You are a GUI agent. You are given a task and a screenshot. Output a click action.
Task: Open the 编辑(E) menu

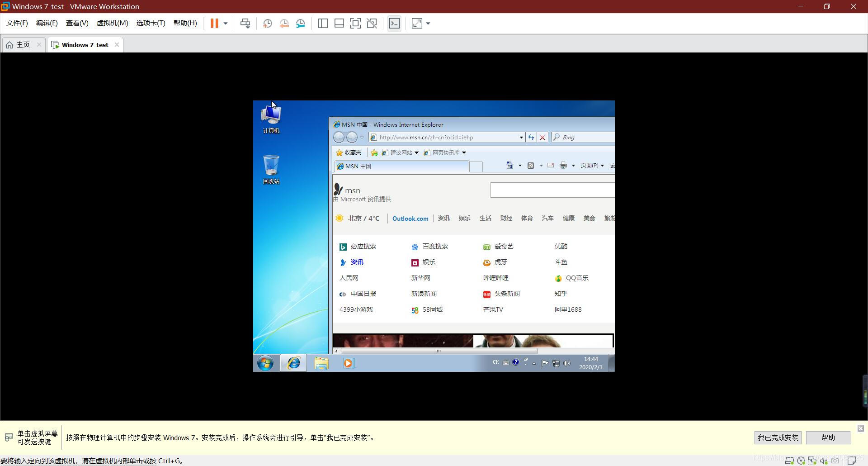[47, 23]
